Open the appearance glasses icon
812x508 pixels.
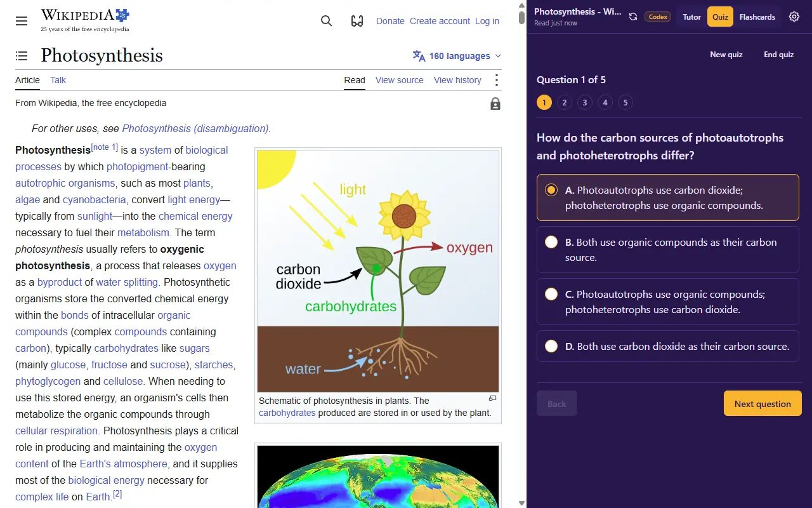[357, 21]
